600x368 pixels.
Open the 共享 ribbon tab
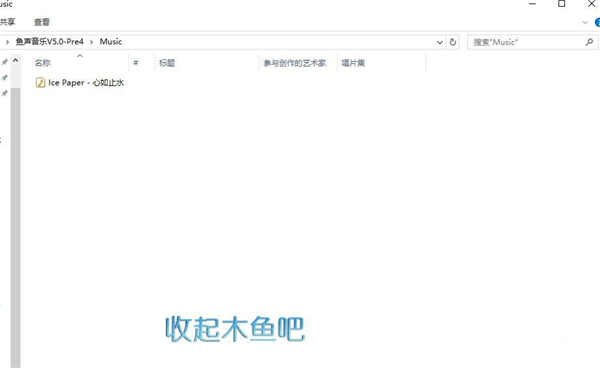tap(7, 22)
